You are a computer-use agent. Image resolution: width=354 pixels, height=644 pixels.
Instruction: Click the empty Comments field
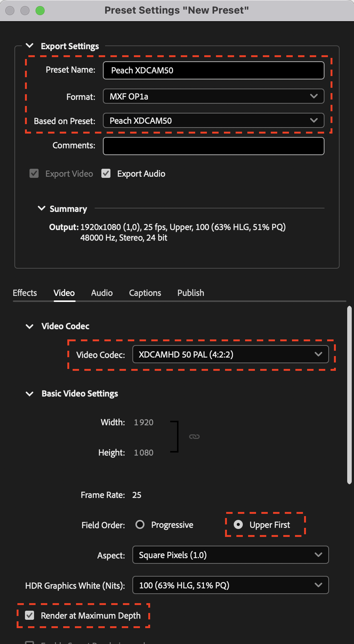coord(214,146)
